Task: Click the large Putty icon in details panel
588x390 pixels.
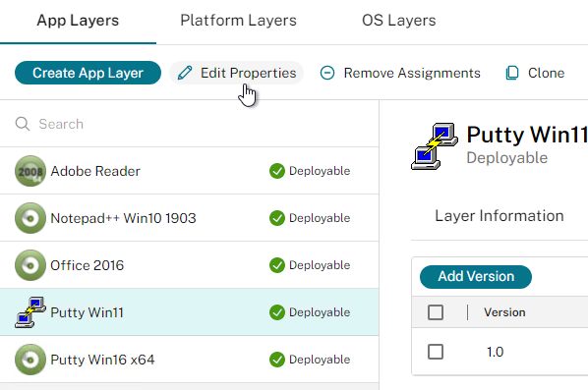Action: click(x=435, y=146)
